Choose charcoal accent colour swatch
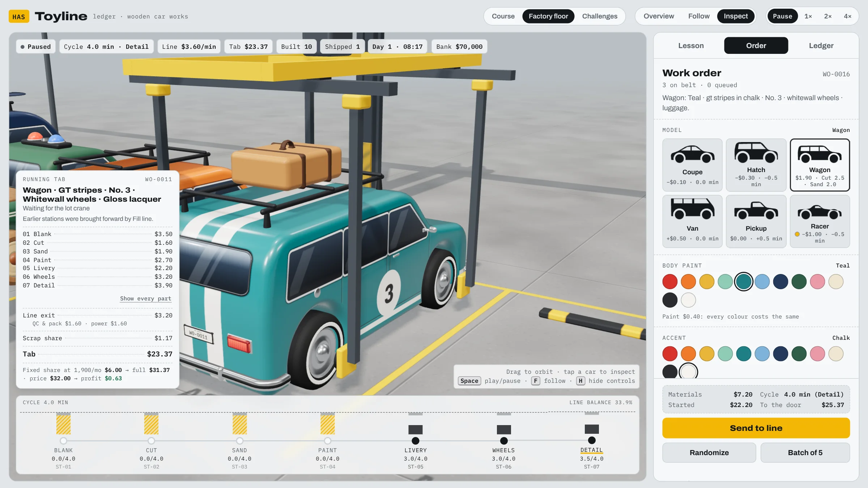The width and height of the screenshot is (868, 488). point(670,371)
